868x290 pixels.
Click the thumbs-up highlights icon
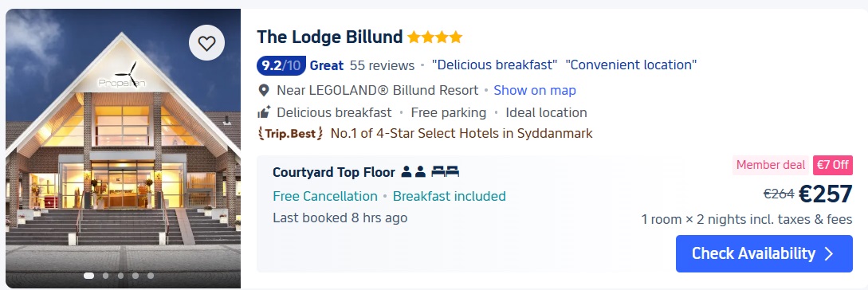264,112
